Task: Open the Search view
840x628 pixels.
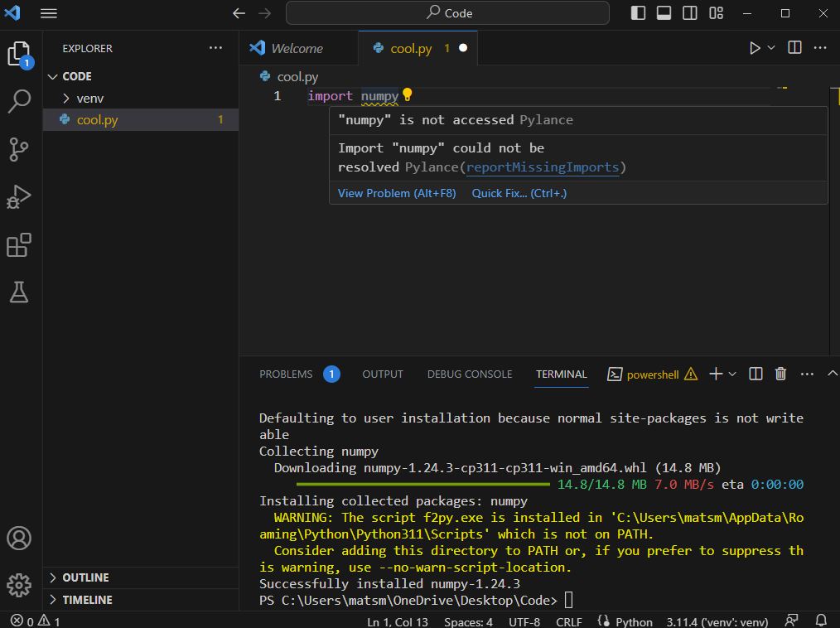Action: point(19,101)
